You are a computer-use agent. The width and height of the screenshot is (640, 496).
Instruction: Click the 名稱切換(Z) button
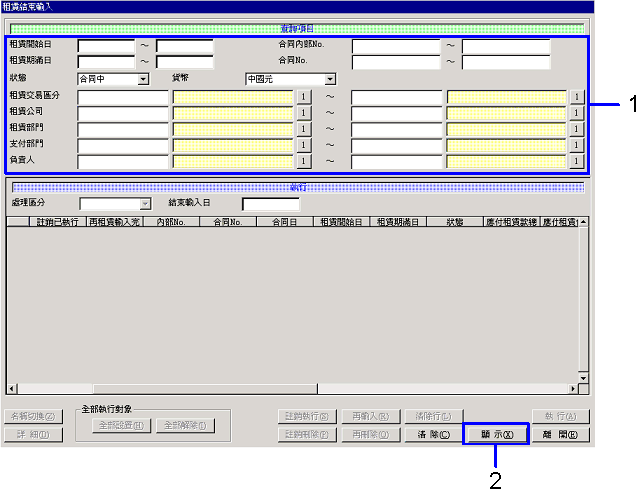tap(33, 416)
